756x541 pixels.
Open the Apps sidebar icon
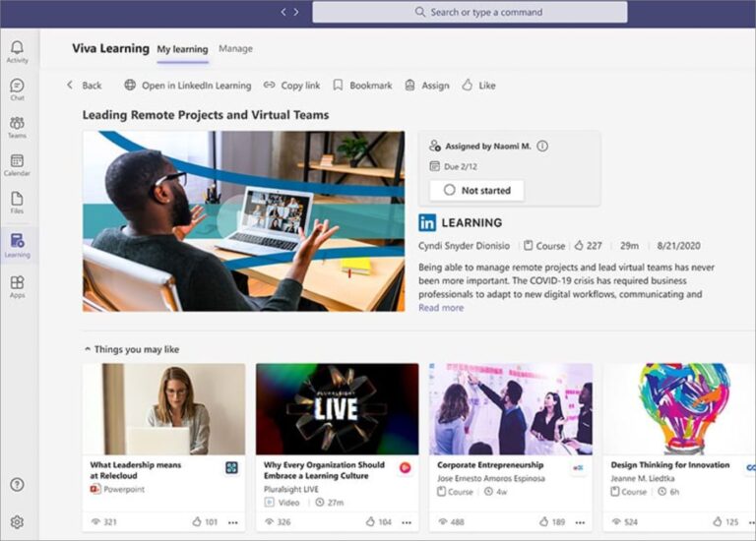click(17, 286)
